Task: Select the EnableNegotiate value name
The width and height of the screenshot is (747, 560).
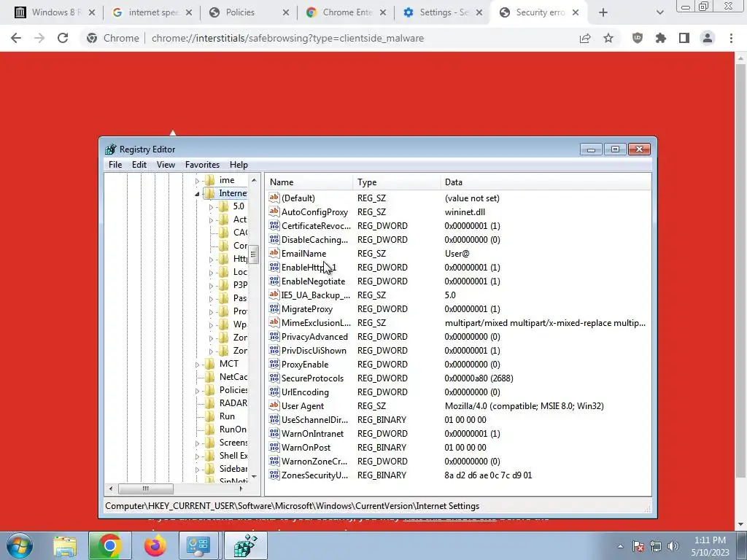Action: 313,281
